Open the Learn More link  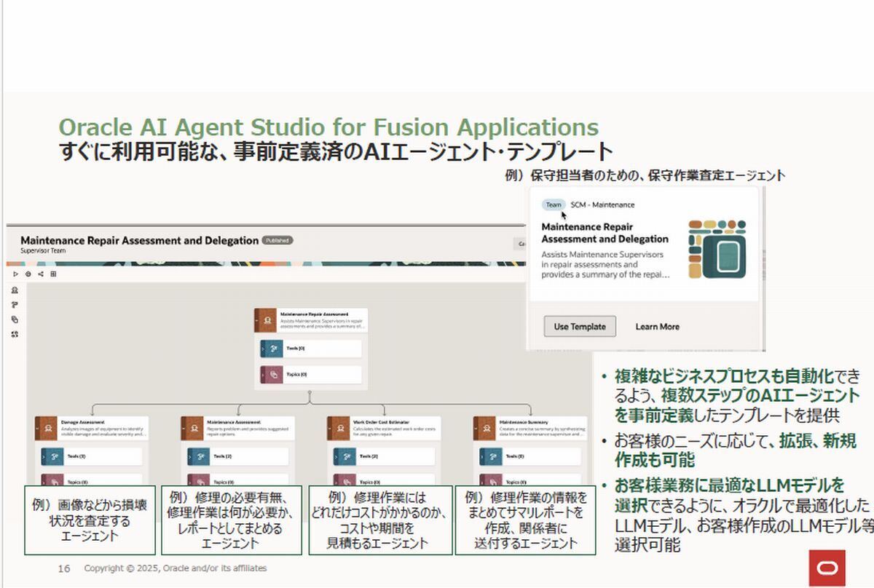pyautogui.click(x=657, y=327)
